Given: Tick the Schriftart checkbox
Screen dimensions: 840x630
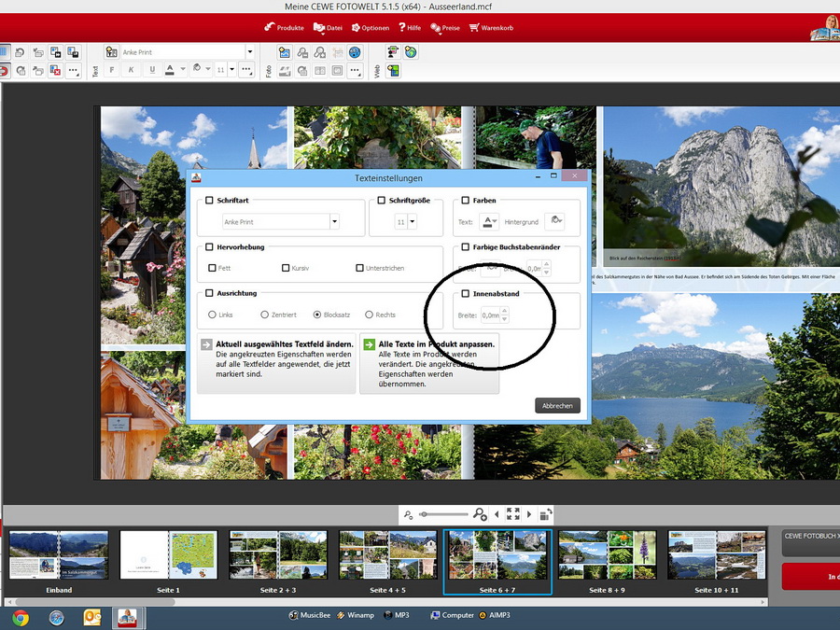Looking at the screenshot, I should coord(209,201).
